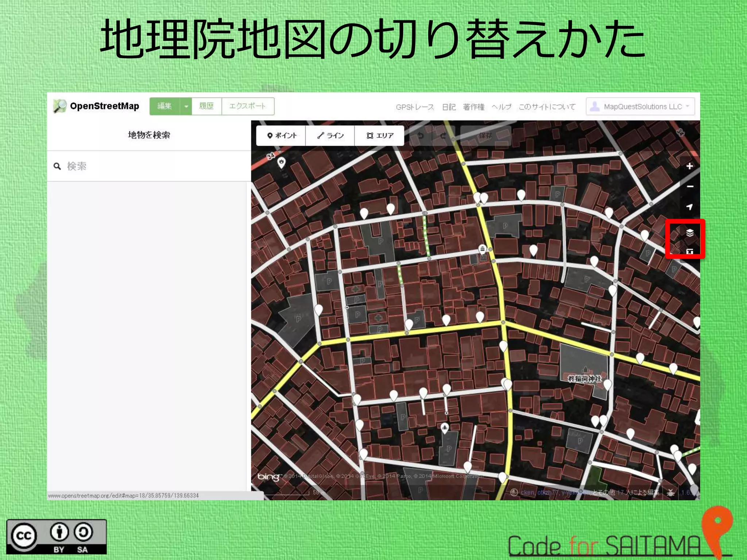747x560 pixels.
Task: Click the green 編集 edit button
Action: pos(165,106)
